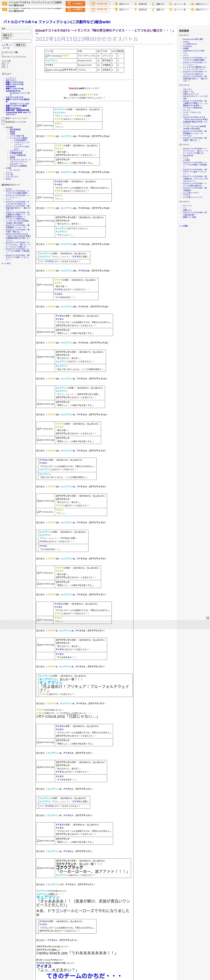Open 直轄@雀荘 最強雀鬼決定戦 menu entry
The width and height of the screenshot is (210, 980).
(17, 110)
